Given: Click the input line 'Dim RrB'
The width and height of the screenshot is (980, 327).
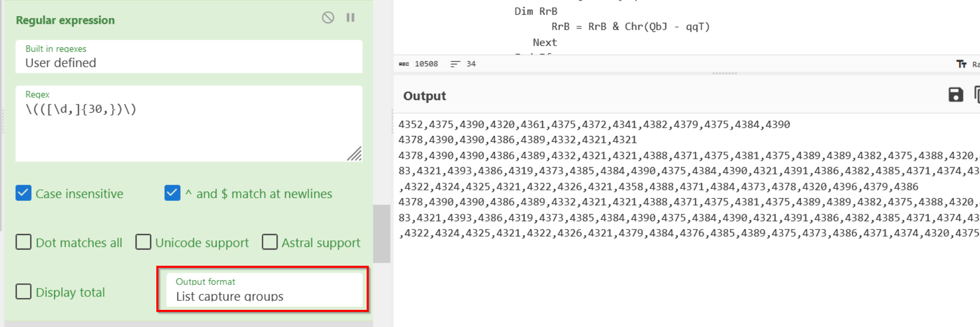Looking at the screenshot, I should tap(536, 11).
